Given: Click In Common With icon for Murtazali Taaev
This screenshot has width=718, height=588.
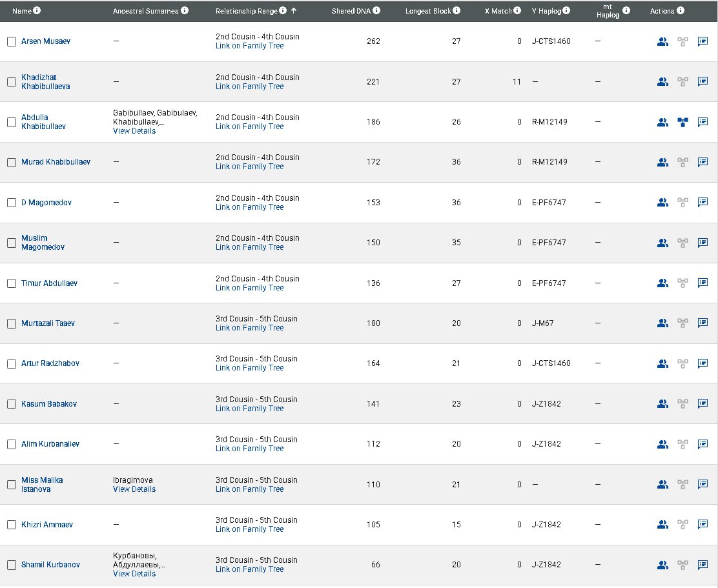Looking at the screenshot, I should click(662, 323).
